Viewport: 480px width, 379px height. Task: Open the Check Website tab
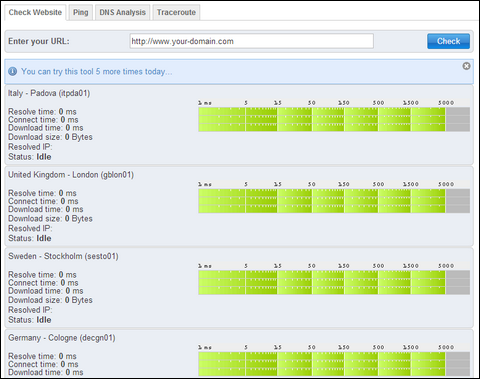point(35,13)
